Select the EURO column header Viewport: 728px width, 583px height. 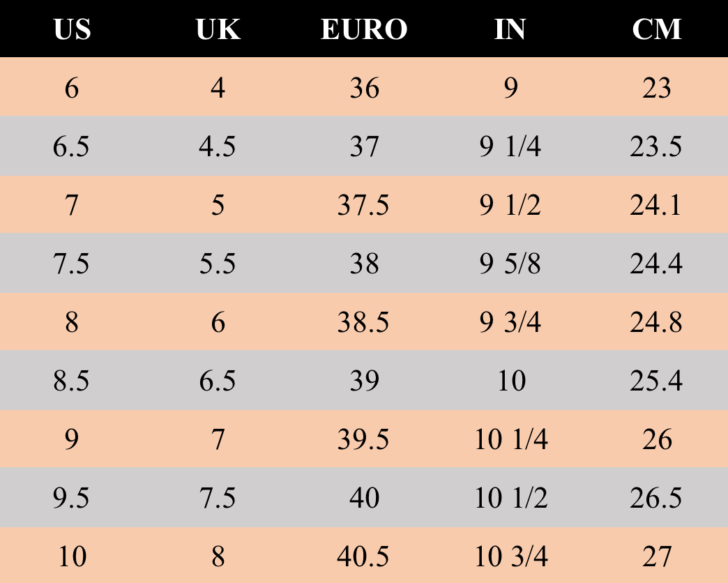pyautogui.click(x=364, y=29)
